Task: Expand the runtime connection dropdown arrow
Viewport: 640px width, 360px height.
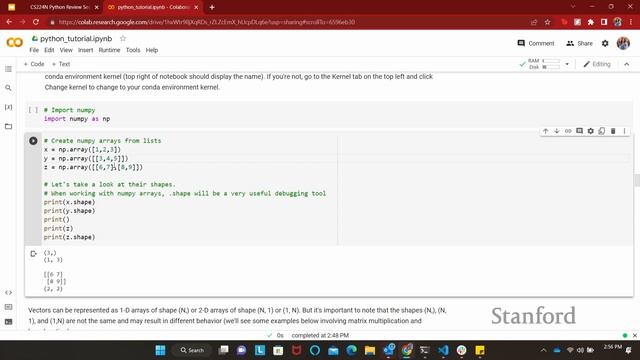Action: click(x=567, y=64)
